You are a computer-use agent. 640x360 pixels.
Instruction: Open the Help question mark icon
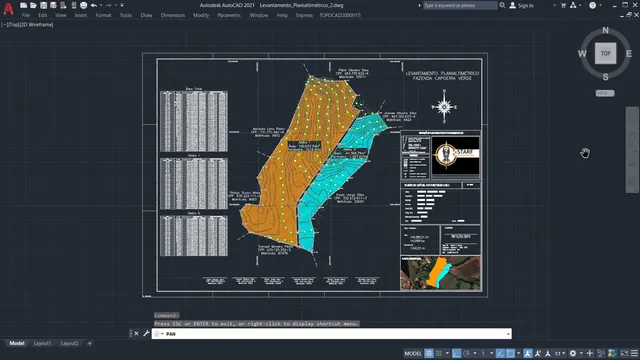(593, 5)
